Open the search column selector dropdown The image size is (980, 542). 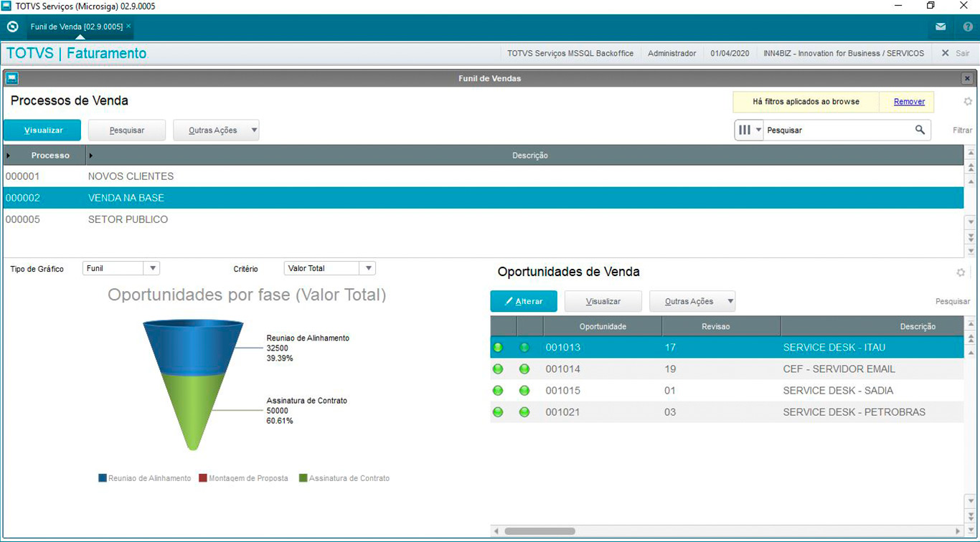[x=750, y=130]
